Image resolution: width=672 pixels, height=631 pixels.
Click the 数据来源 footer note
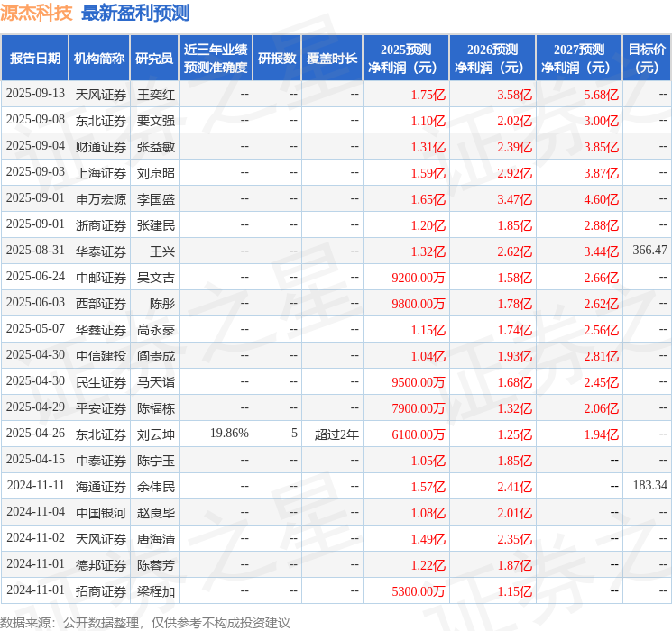pyautogui.click(x=145, y=622)
